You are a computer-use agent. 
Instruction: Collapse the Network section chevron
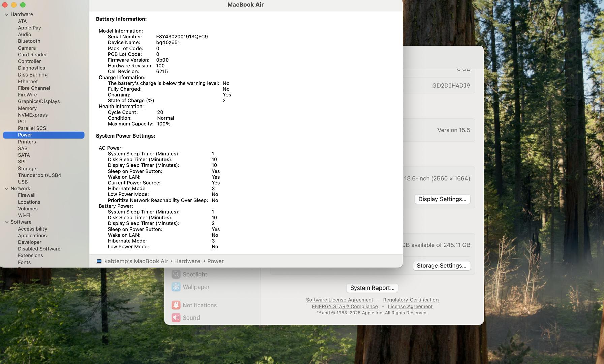click(x=7, y=189)
